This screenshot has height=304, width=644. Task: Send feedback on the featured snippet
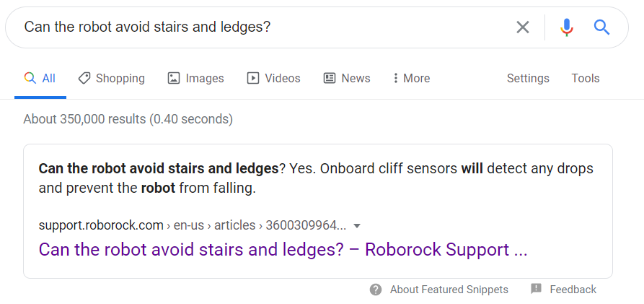tap(573, 290)
